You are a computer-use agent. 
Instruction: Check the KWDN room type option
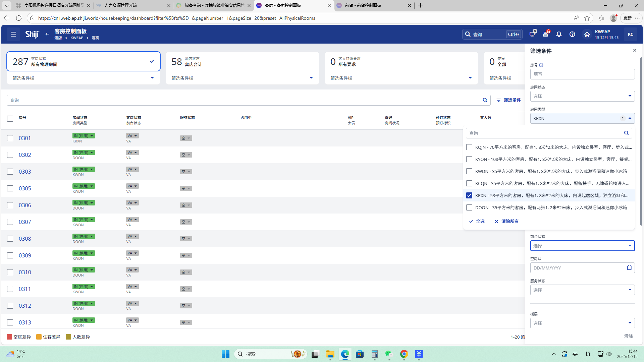[x=469, y=171]
